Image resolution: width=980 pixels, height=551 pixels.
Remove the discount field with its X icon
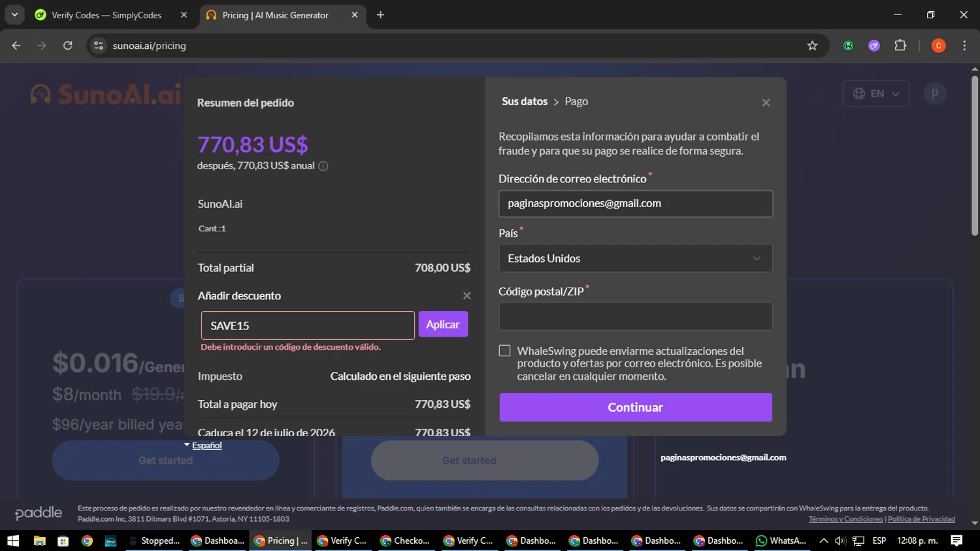point(466,296)
